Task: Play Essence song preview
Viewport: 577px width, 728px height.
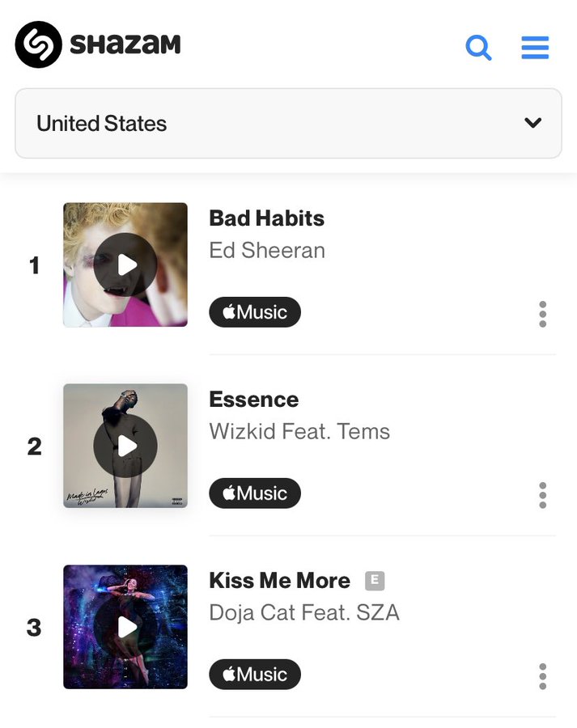Action: [125, 446]
